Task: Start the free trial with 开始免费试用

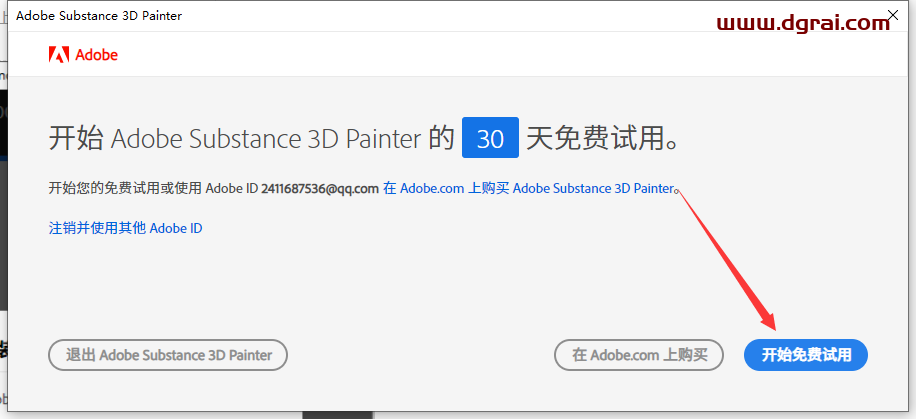Action: [x=806, y=355]
